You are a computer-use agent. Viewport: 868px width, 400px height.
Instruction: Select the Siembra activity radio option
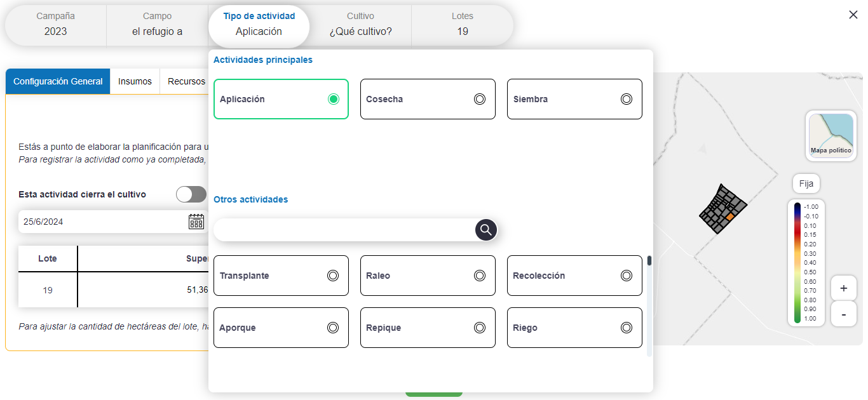[627, 99]
